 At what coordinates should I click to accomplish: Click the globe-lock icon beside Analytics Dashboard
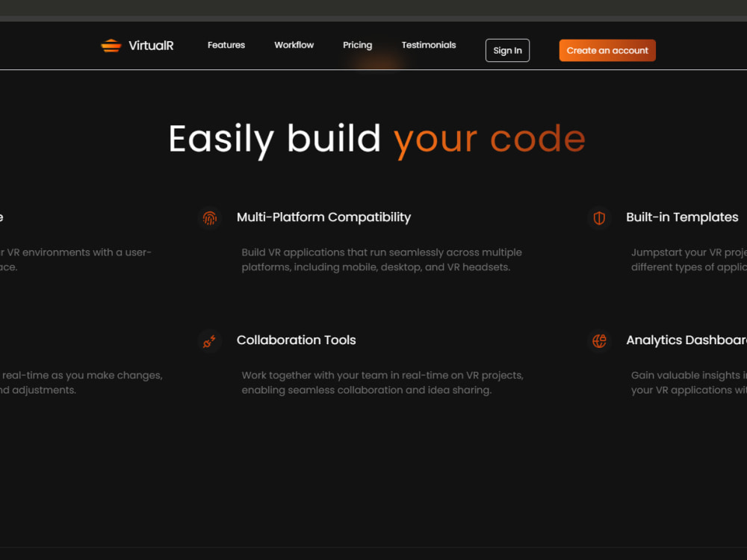pyautogui.click(x=599, y=341)
